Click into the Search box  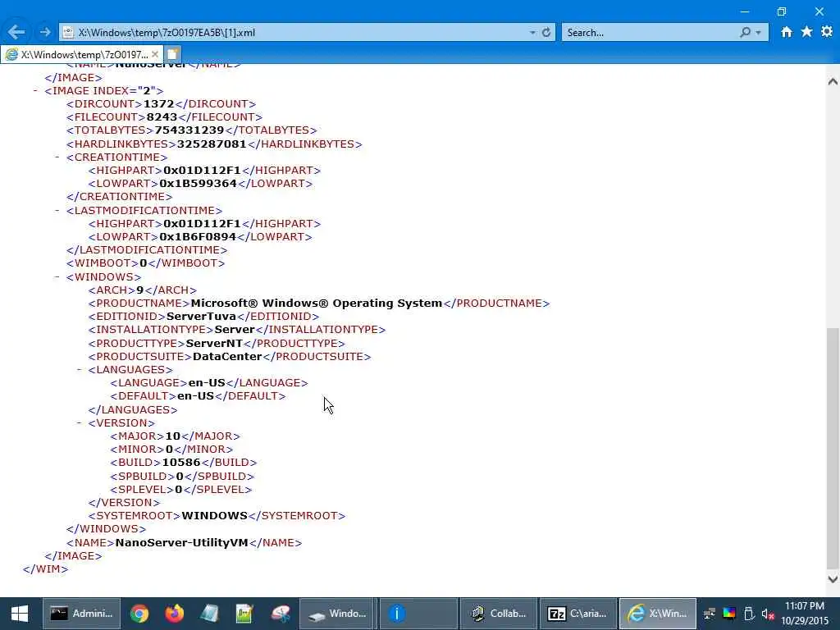pos(648,33)
